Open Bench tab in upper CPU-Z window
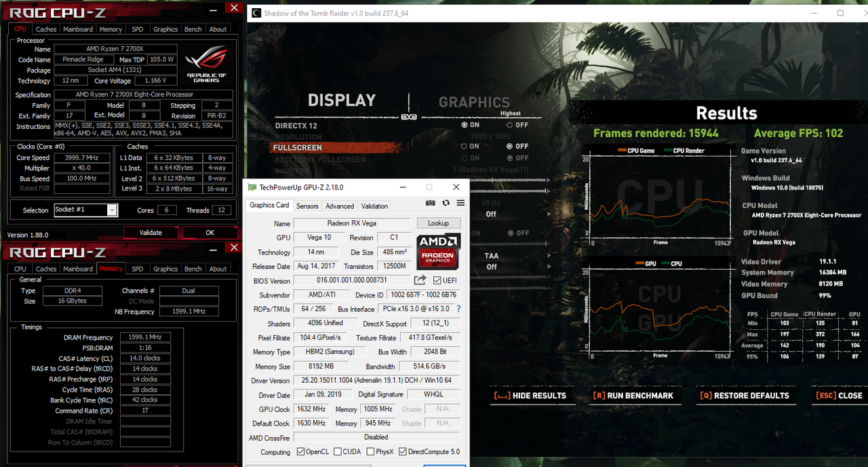This screenshot has width=868, height=467. [193, 29]
